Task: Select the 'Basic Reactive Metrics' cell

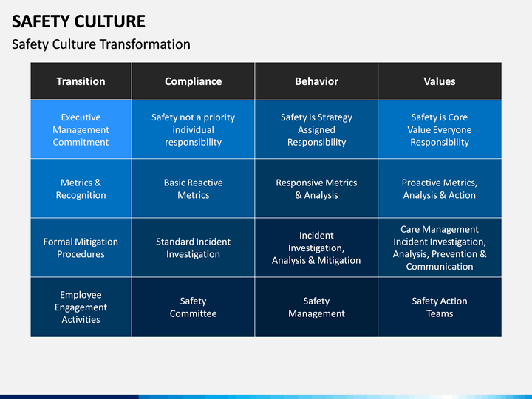Action: click(193, 188)
